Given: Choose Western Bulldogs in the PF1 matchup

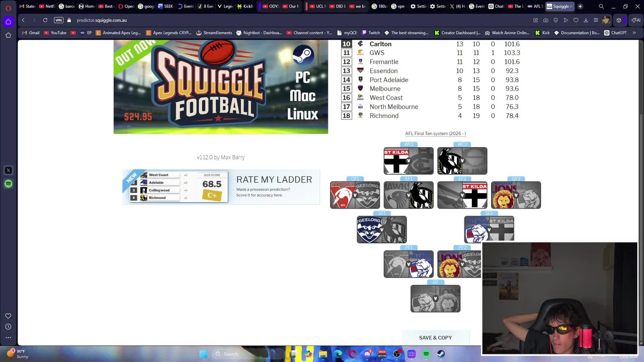Looking at the screenshot, I should click(421, 264).
